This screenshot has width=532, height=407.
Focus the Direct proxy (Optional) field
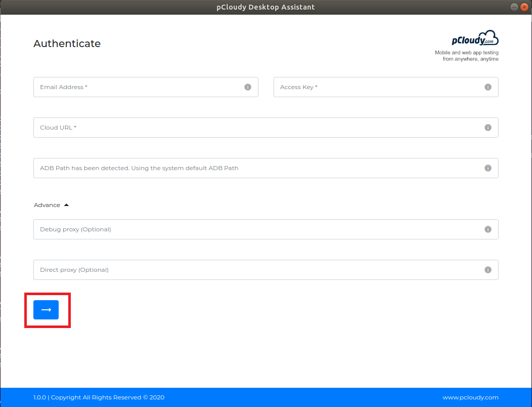[x=265, y=270]
